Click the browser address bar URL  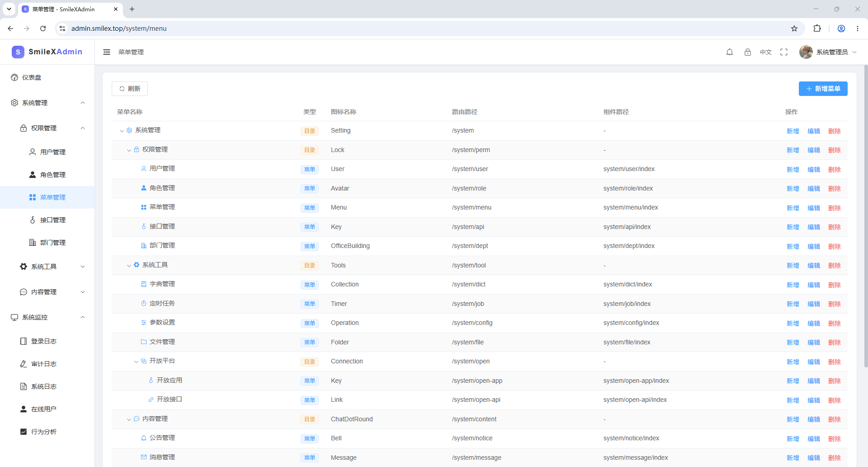pos(119,29)
